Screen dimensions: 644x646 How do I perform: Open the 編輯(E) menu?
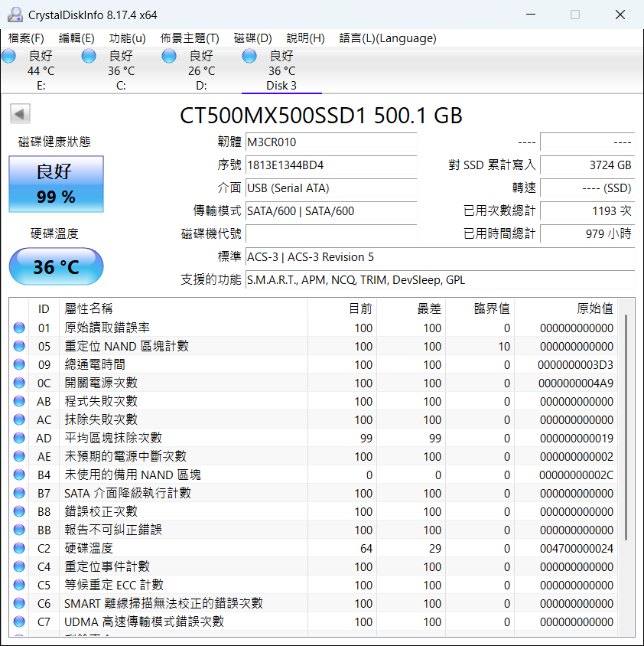(76, 38)
